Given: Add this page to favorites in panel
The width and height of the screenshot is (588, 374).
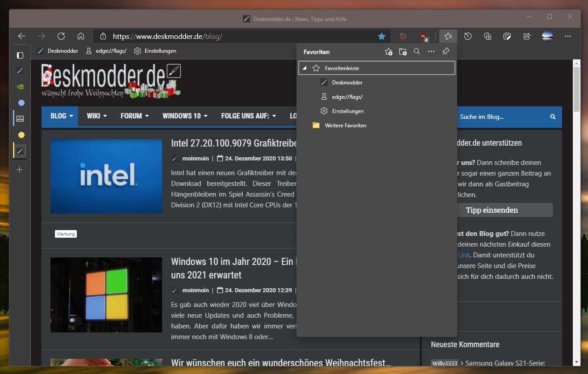Looking at the screenshot, I should (388, 52).
